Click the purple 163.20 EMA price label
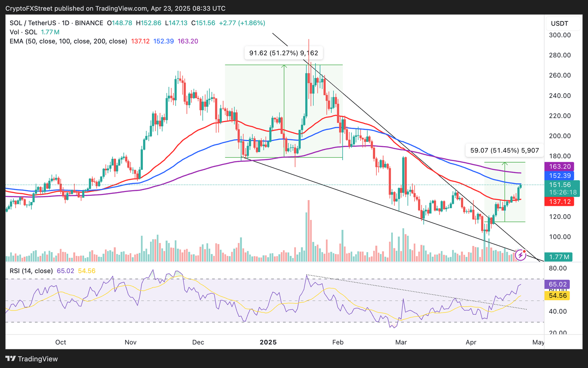Image resolution: width=588 pixels, height=368 pixels. coord(559,166)
